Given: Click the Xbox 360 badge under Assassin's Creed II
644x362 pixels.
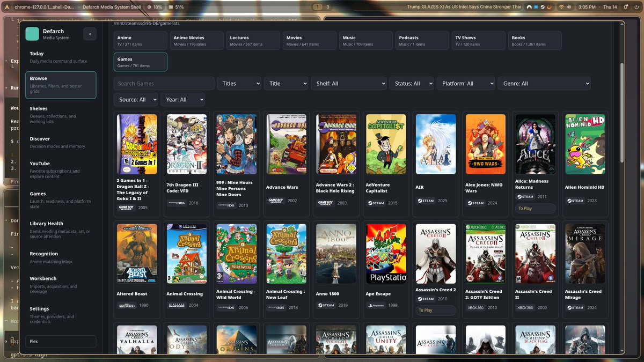Looking at the screenshot, I should pos(525,308).
